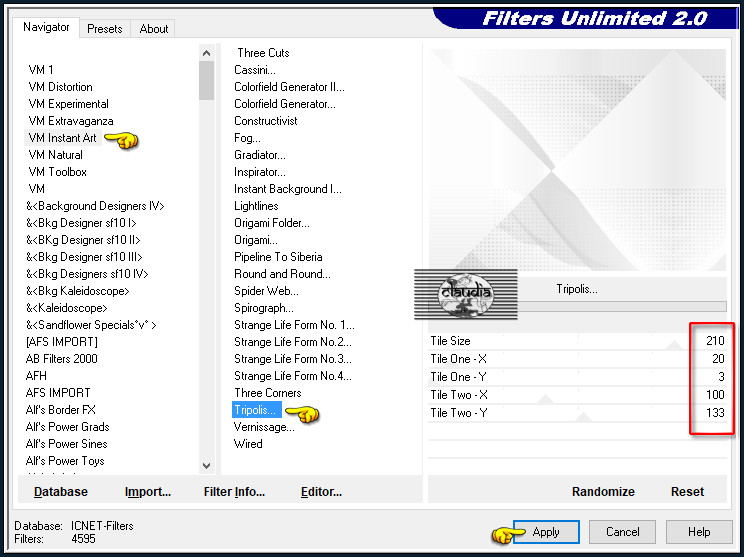Select VM 1 category
744x557 pixels.
pyautogui.click(x=41, y=70)
